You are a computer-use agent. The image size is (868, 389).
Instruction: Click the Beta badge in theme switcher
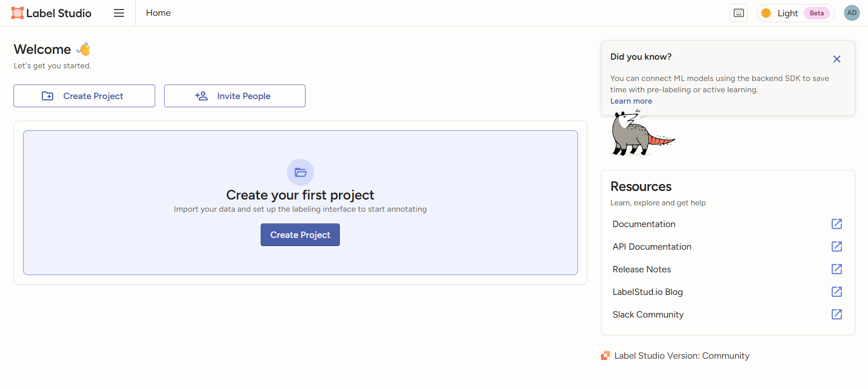pyautogui.click(x=816, y=13)
